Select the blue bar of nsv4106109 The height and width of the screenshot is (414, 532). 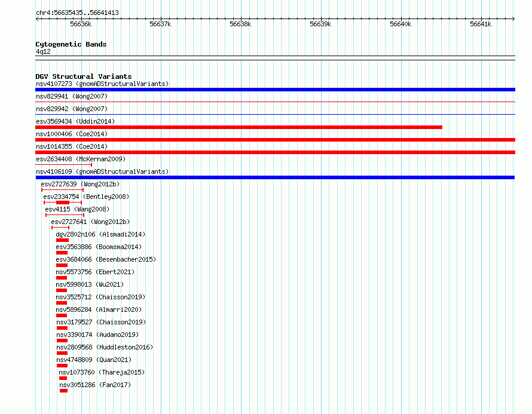click(275, 177)
